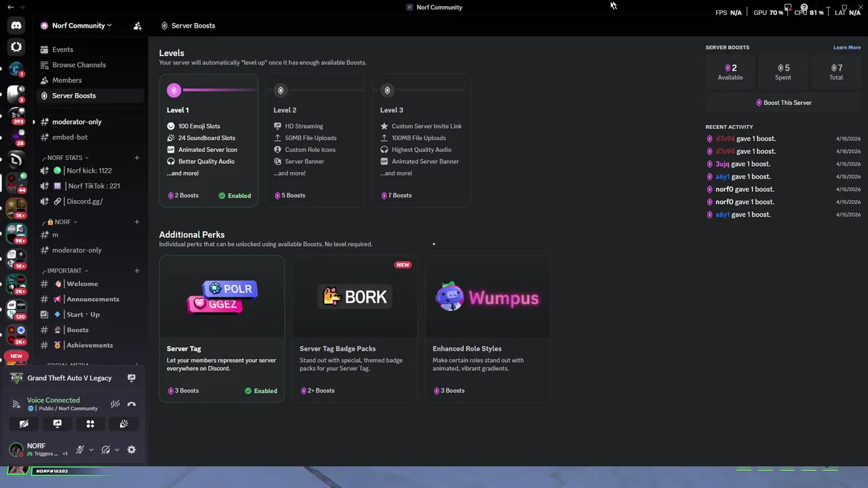Click the Wumpus role style thumbnail

click(x=488, y=297)
